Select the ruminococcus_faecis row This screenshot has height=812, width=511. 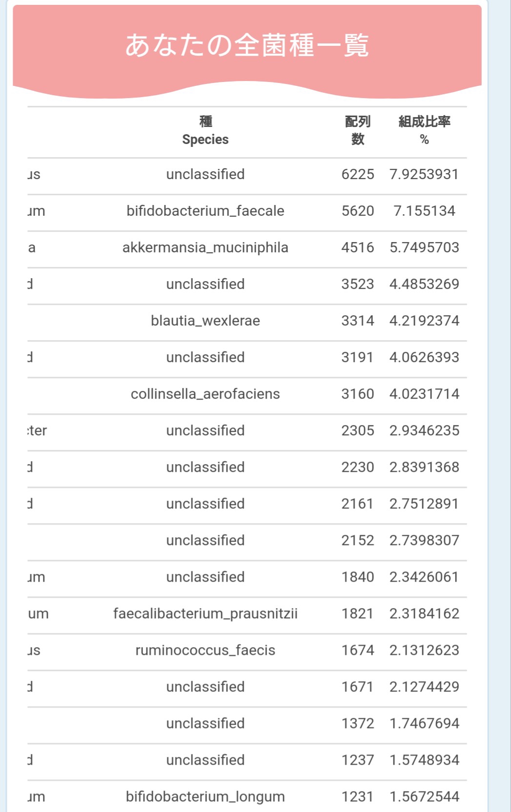tap(247, 650)
